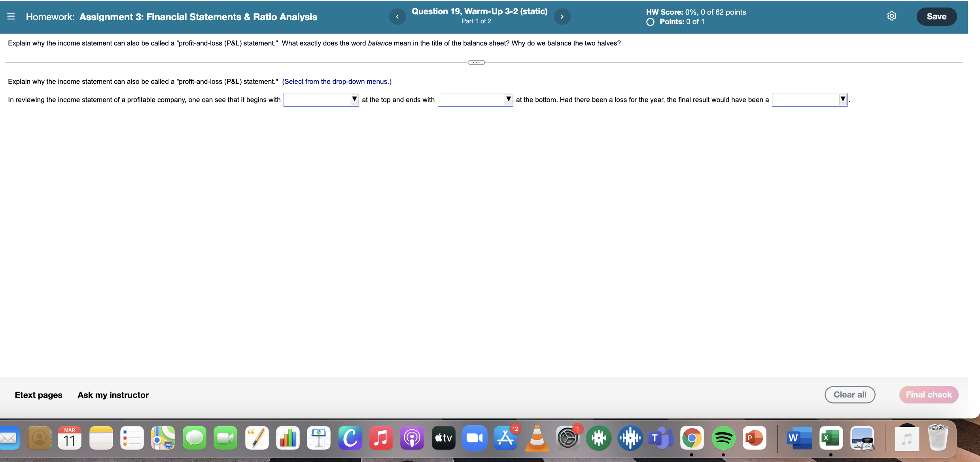The image size is (980, 462).
Task: Open Microsoft Word from the dock
Action: point(799,438)
